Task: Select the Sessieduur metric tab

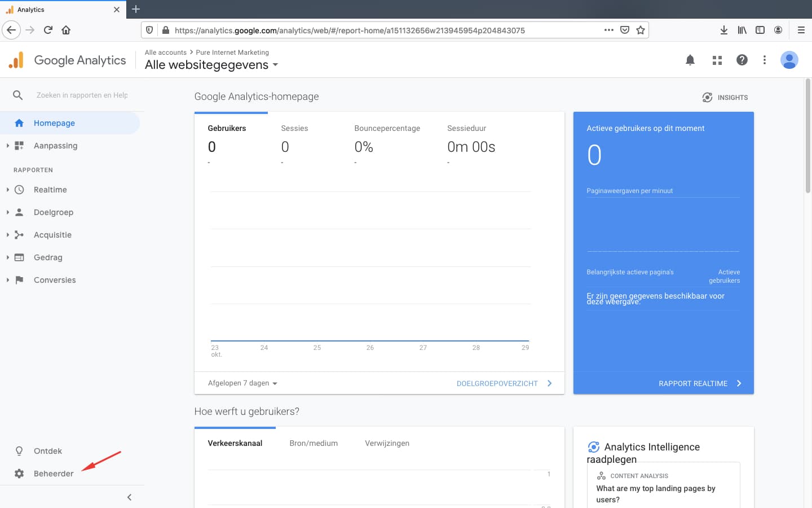Action: [x=466, y=129]
